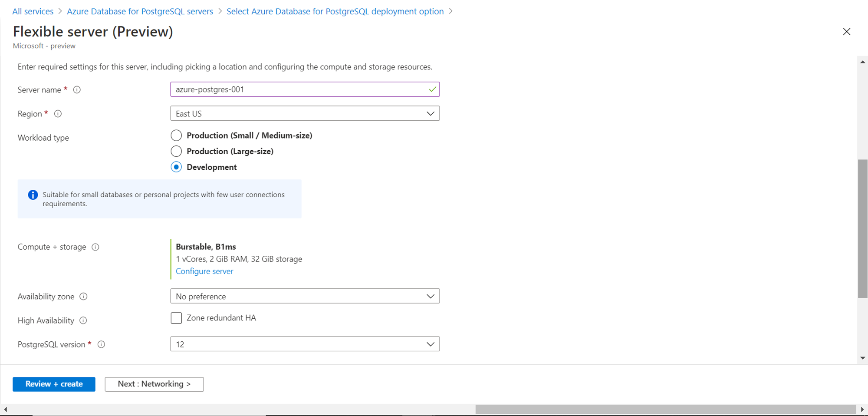Click the Compute + storage info icon
The image size is (868, 416).
pos(95,247)
